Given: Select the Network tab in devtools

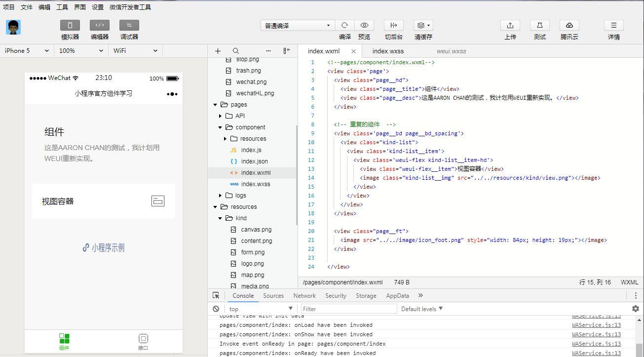Looking at the screenshot, I should 304,296.
